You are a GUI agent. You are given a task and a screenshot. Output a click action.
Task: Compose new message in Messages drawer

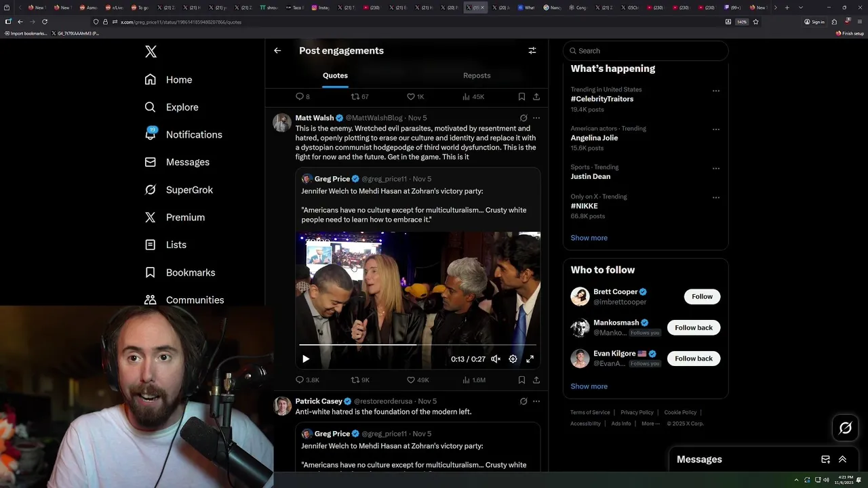825,460
